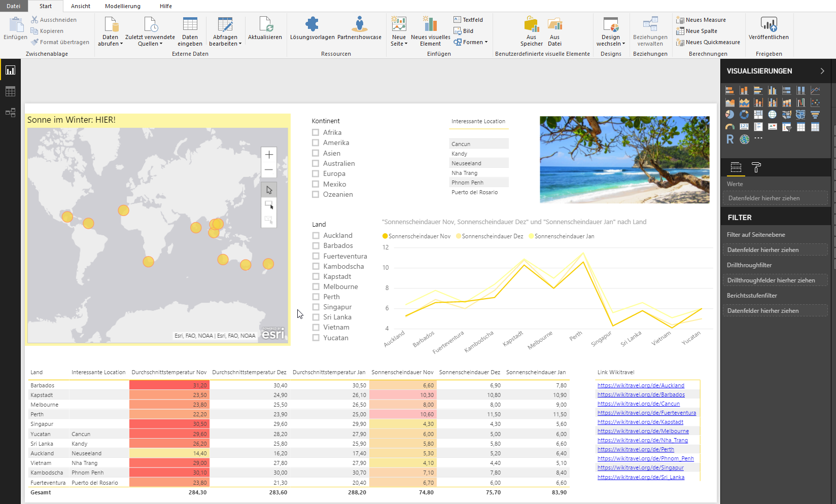The image size is (836, 504).
Task: Click the Neue Spalte button
Action: [x=697, y=31]
